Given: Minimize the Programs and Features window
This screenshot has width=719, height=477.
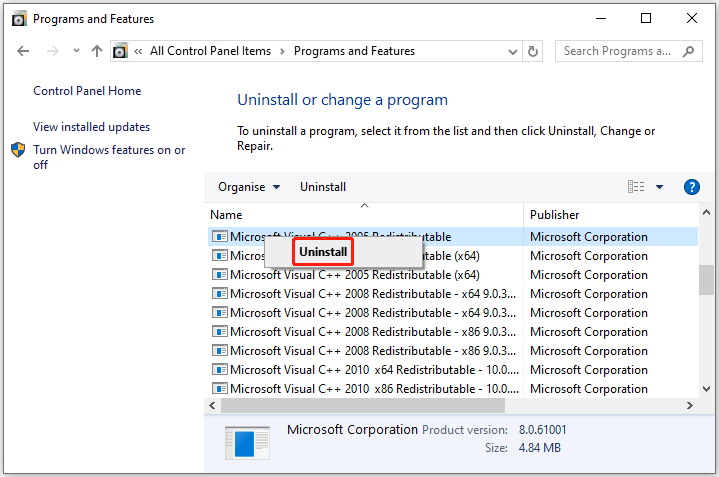Looking at the screenshot, I should 601,18.
